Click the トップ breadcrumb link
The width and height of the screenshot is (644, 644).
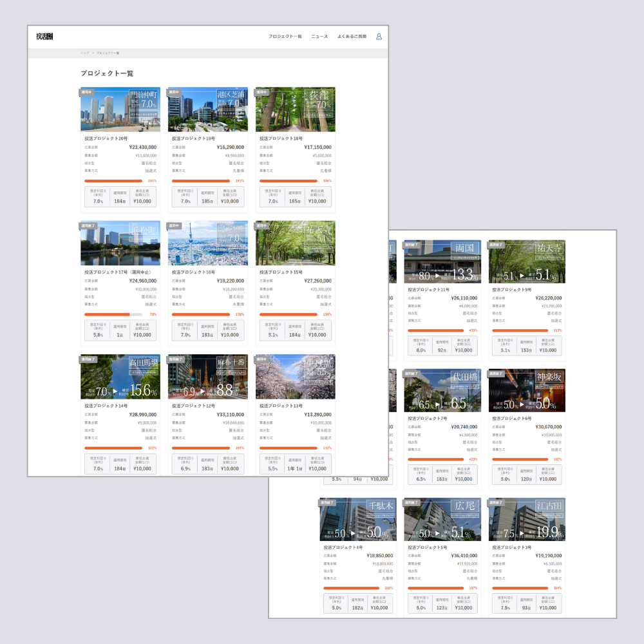85,53
